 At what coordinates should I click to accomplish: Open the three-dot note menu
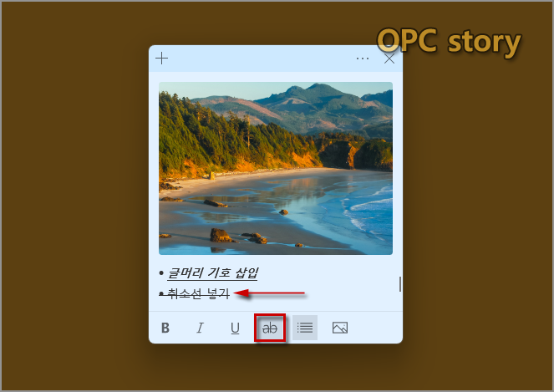(363, 59)
